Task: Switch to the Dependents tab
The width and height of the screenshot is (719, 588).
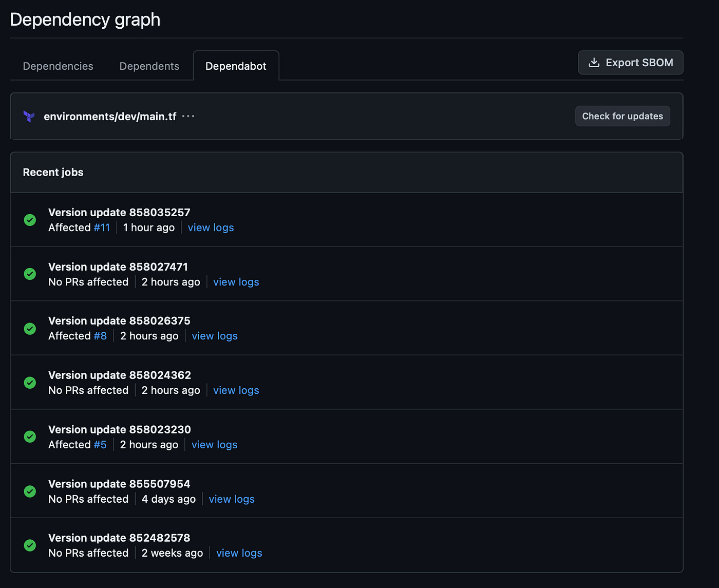Action: (x=149, y=66)
